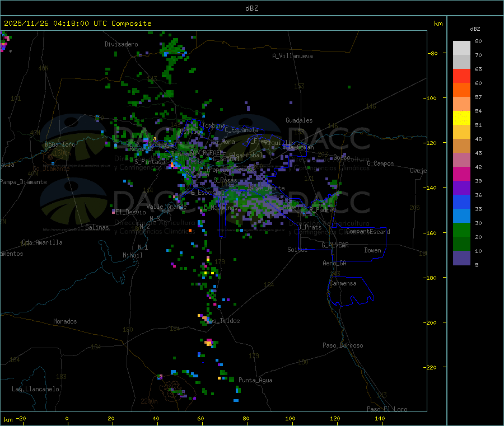Select the light blue 30-35 dBZ swatch
This screenshot has width=504, height=426.
461,216
